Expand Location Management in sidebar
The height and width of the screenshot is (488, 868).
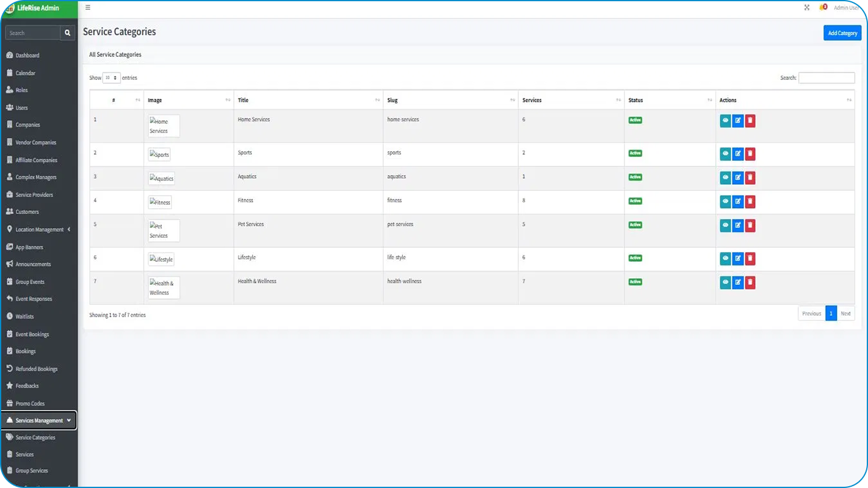(39, 229)
